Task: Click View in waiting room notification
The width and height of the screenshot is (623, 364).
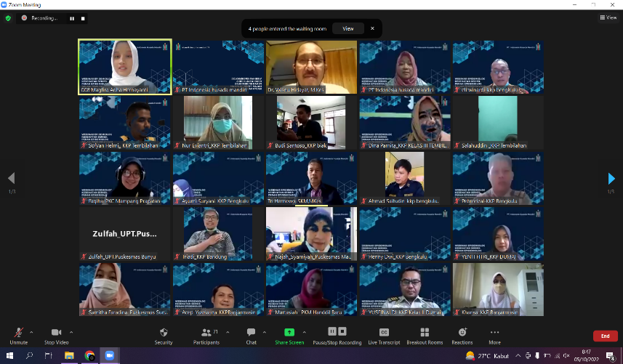Action: point(348,28)
